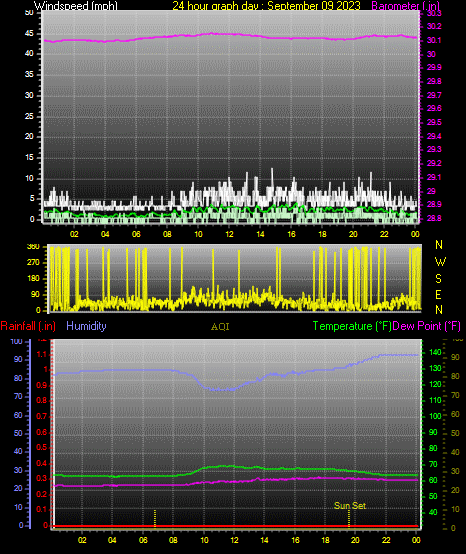Viewport: 466px width, 554px height.
Task: Click wind direction axis value 180
Action: tap(33, 278)
